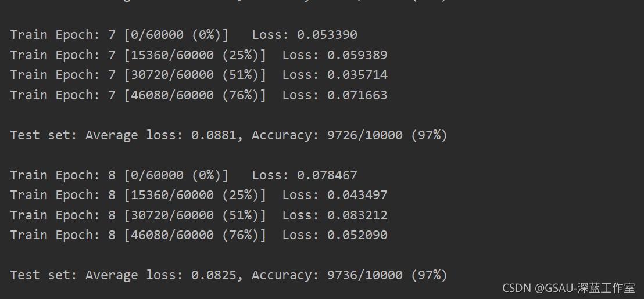Click Epoch 7 progress [15360/60000 (25%)]
The height and width of the screenshot is (299, 644).
tap(195, 55)
